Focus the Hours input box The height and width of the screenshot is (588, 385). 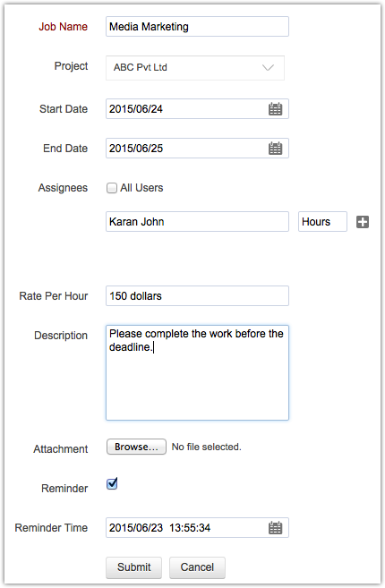(x=322, y=222)
